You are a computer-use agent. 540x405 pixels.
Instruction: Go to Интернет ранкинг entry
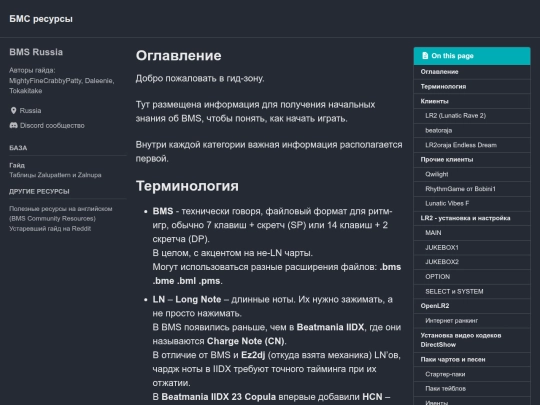click(x=472, y=321)
